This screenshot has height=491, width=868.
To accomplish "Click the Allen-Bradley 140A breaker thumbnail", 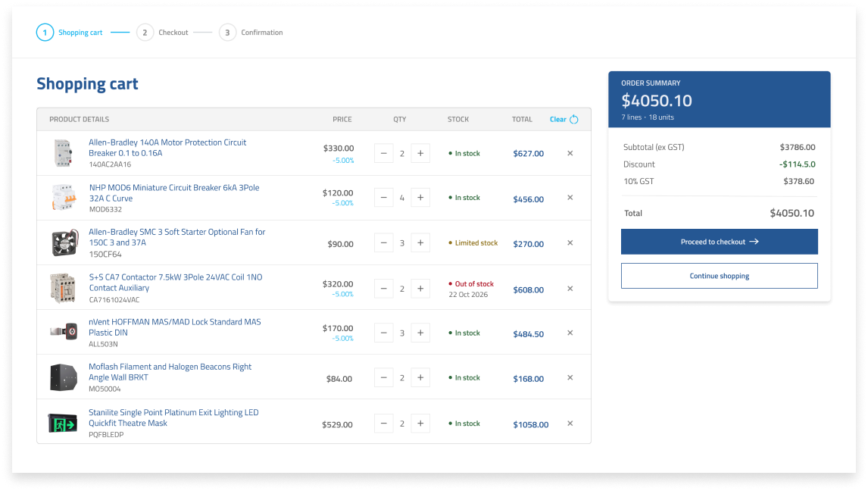I will (64, 153).
